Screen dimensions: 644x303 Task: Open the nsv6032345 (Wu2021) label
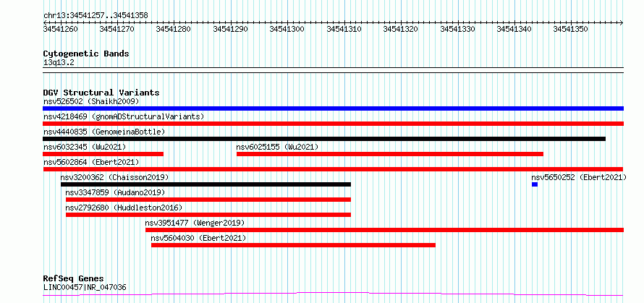click(85, 147)
